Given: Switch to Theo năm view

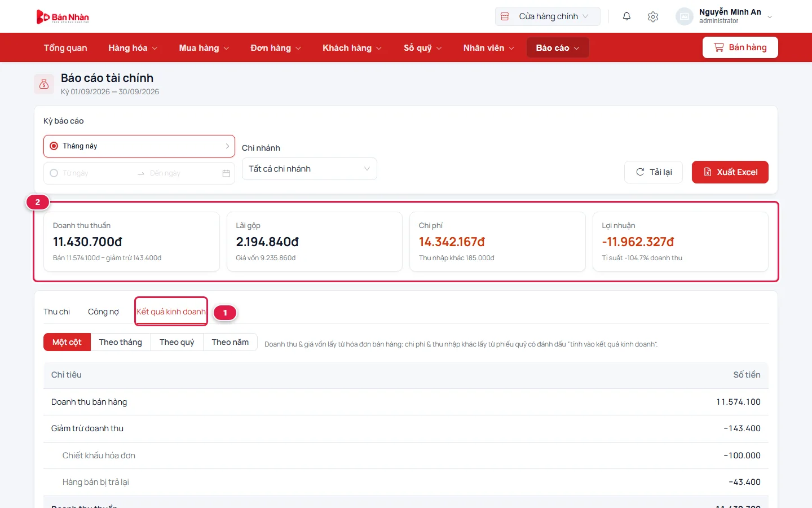Looking at the screenshot, I should click(230, 342).
